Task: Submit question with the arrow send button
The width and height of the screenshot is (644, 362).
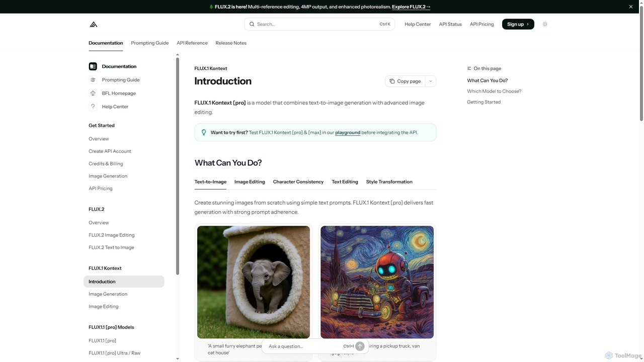Action: (360, 346)
